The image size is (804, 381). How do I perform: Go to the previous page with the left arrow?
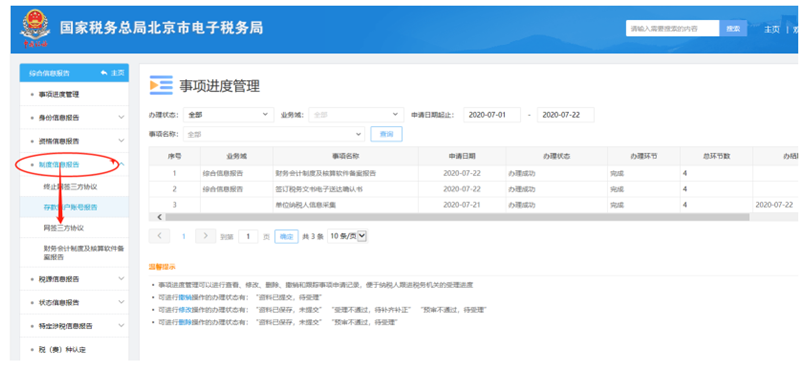click(x=159, y=236)
